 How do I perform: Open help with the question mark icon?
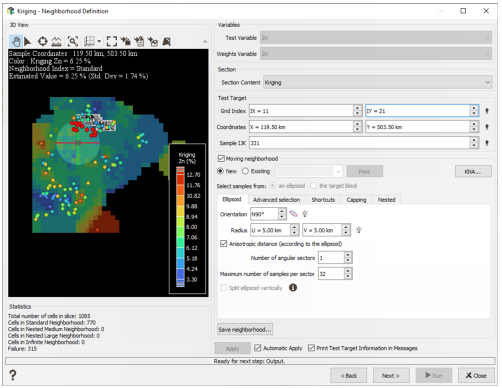tap(12, 375)
